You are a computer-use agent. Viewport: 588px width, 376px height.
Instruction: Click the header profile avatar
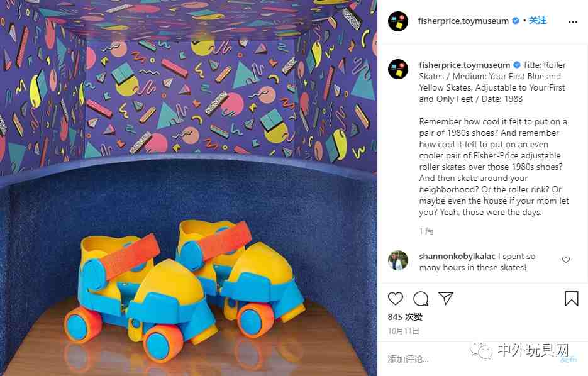(398, 21)
